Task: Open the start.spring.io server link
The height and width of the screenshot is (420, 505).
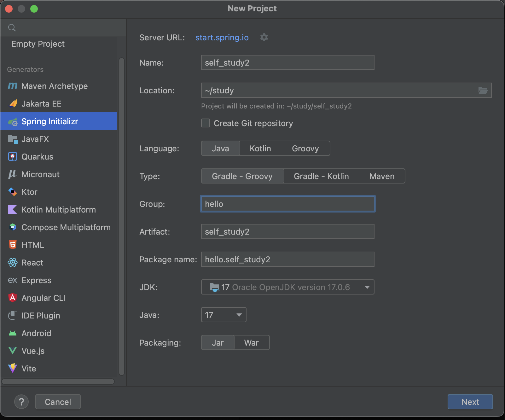Action: (x=222, y=38)
